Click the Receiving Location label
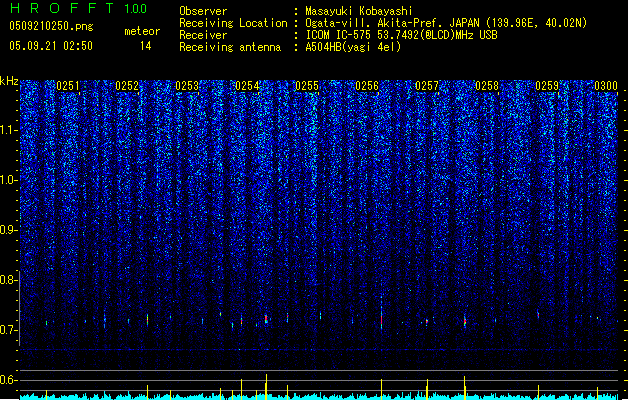This screenshot has width=629, height=400. [x=233, y=23]
